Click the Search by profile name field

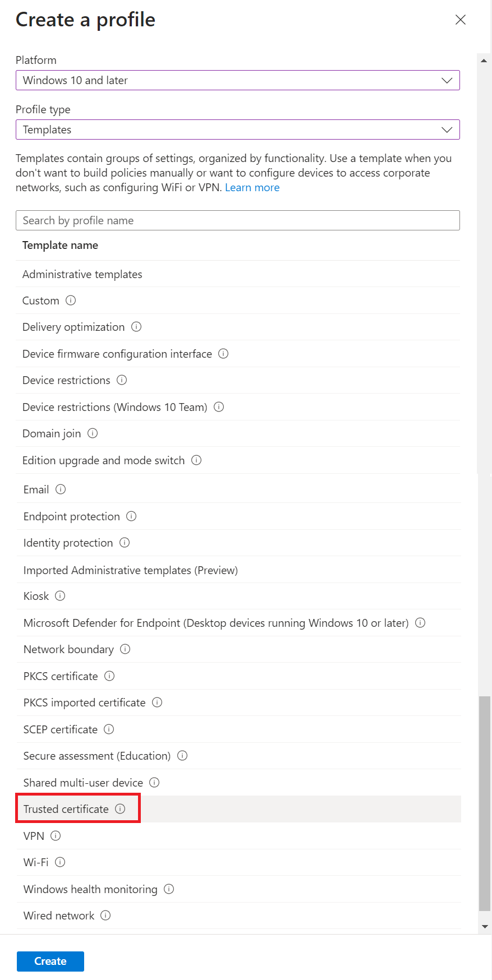(237, 220)
